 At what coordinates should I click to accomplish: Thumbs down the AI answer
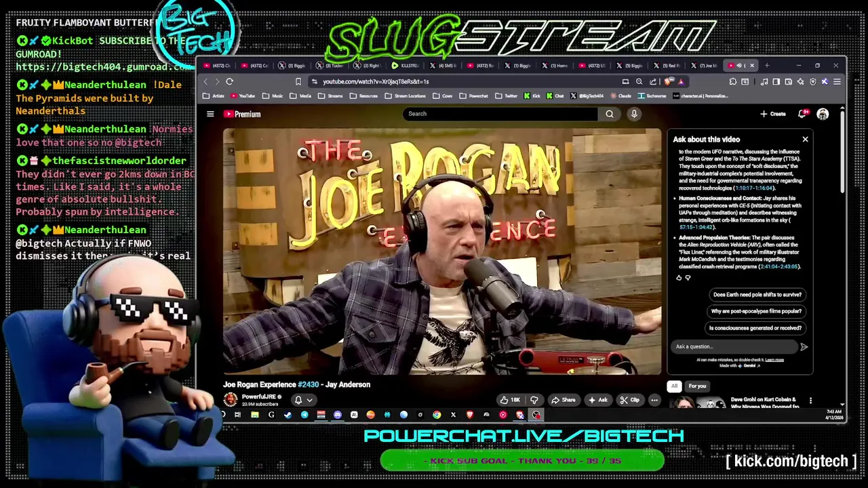tap(688, 278)
